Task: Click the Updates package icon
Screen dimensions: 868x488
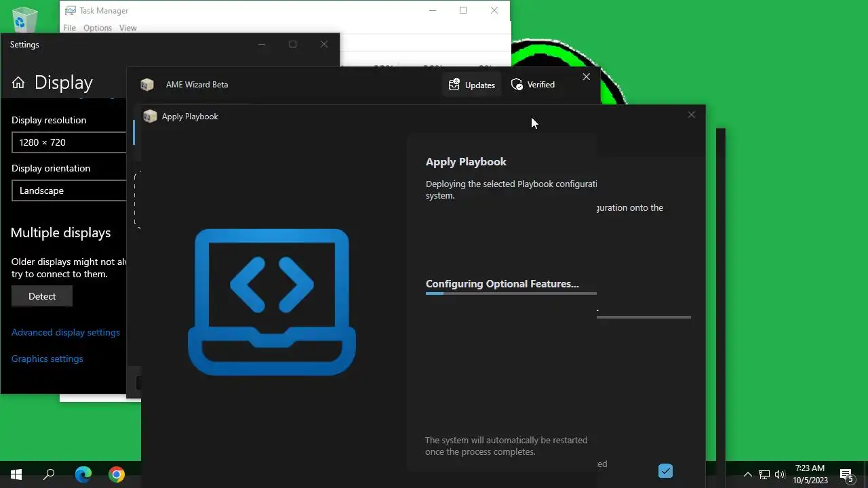Action: point(454,85)
